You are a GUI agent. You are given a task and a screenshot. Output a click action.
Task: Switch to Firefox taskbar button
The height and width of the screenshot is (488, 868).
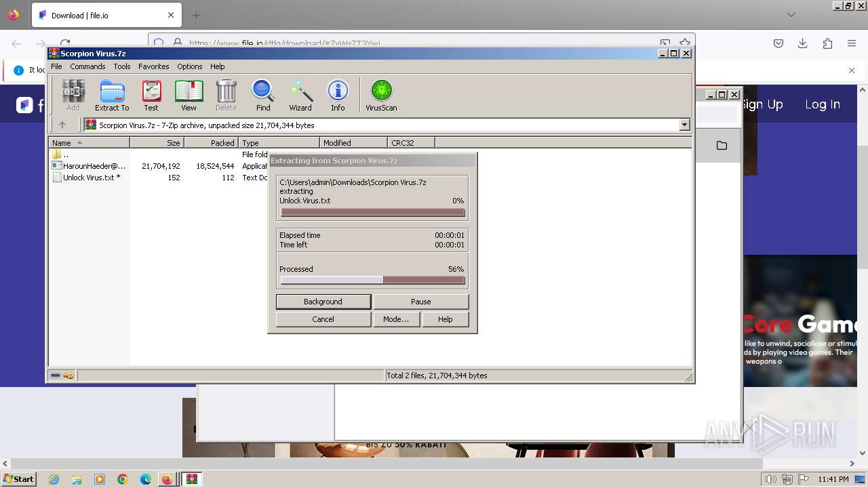pyautogui.click(x=167, y=479)
